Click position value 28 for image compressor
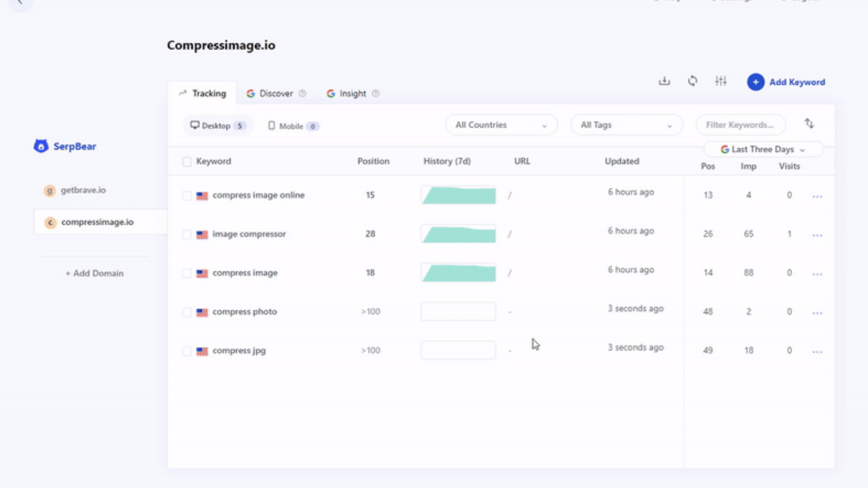This screenshot has width=868, height=488. (x=370, y=234)
